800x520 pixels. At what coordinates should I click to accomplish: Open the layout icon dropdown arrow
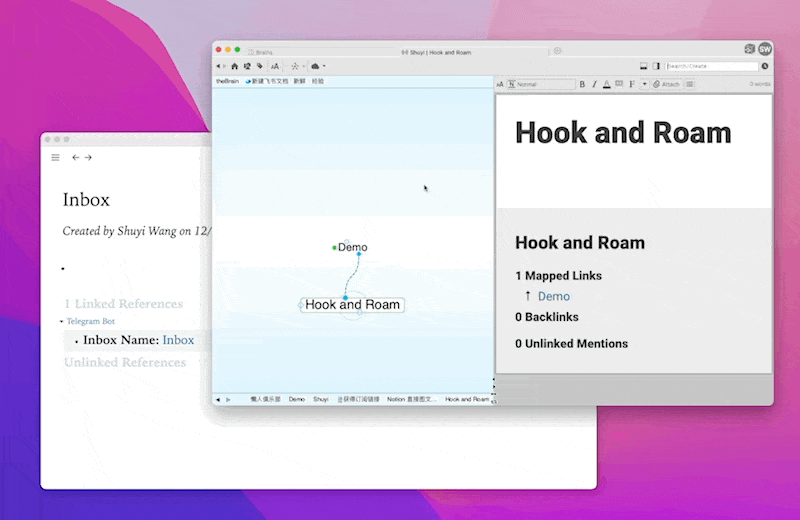(x=304, y=66)
